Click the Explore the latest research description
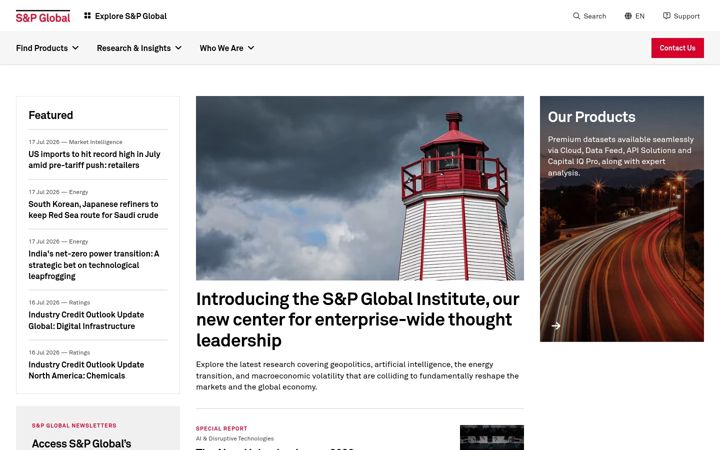720x450 pixels. (357, 376)
